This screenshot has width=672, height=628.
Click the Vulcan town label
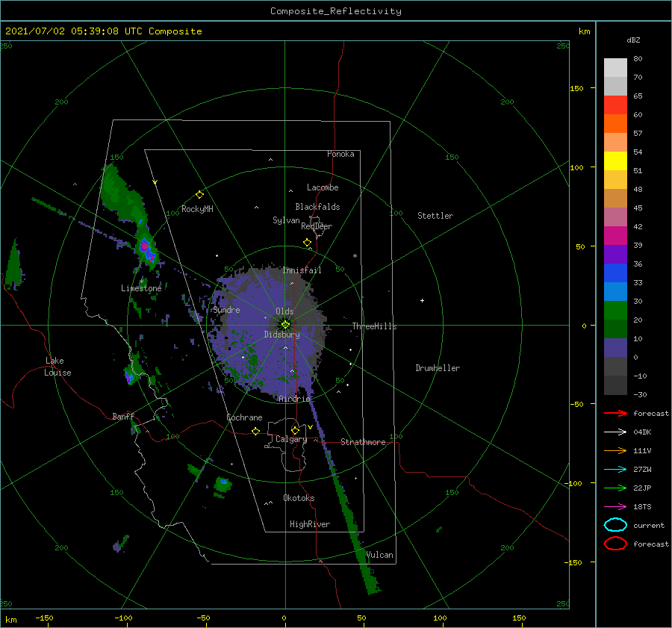point(379,555)
